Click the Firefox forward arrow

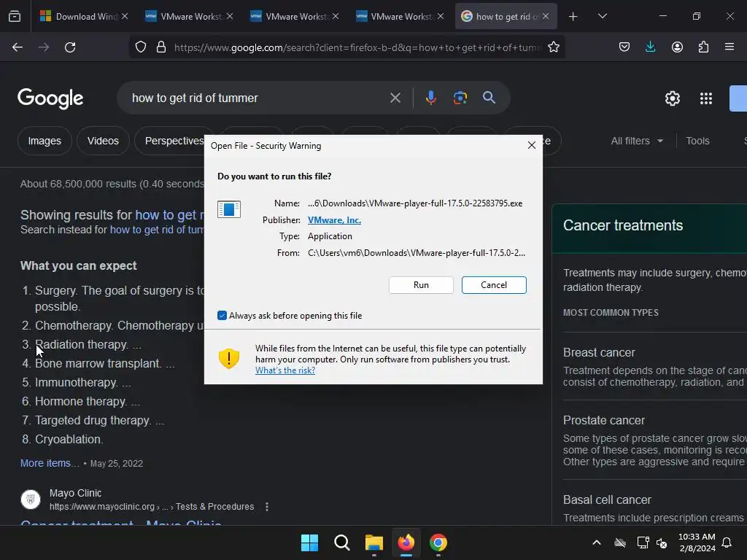pyautogui.click(x=44, y=47)
